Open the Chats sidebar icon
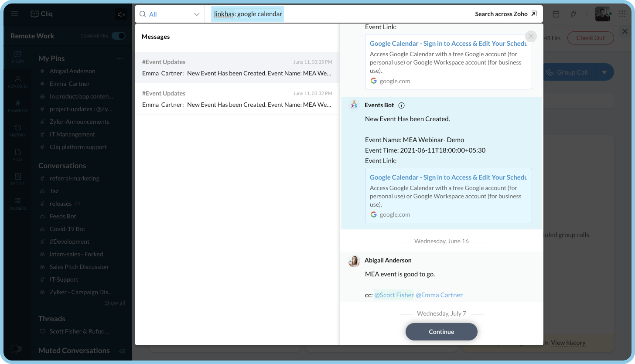The height and width of the screenshot is (364, 635). pos(18,57)
